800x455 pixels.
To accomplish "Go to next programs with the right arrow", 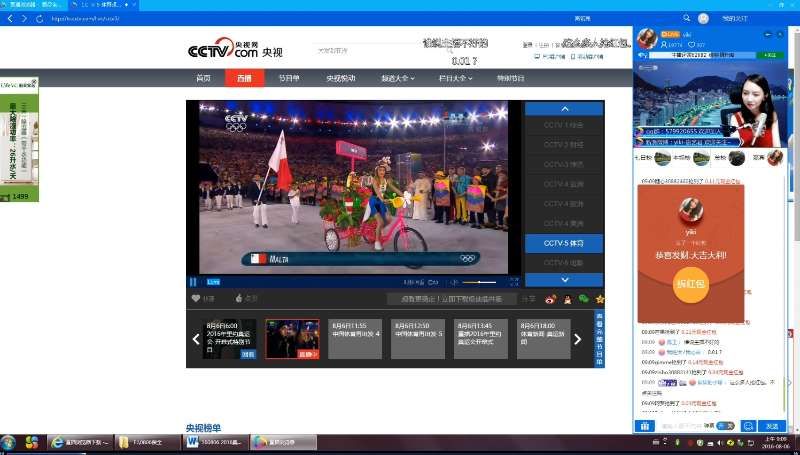I will click(577, 339).
